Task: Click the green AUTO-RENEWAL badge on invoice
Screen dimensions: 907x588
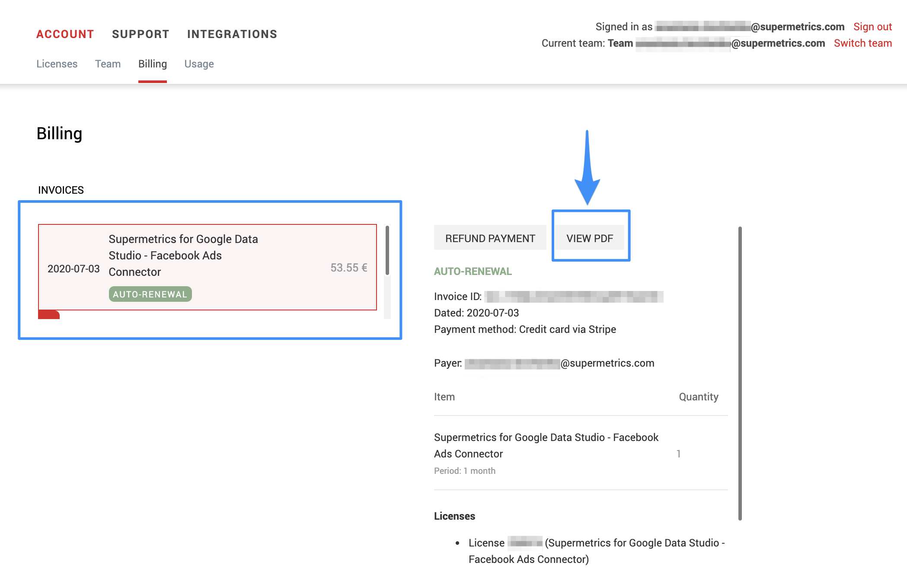Action: pos(150,294)
